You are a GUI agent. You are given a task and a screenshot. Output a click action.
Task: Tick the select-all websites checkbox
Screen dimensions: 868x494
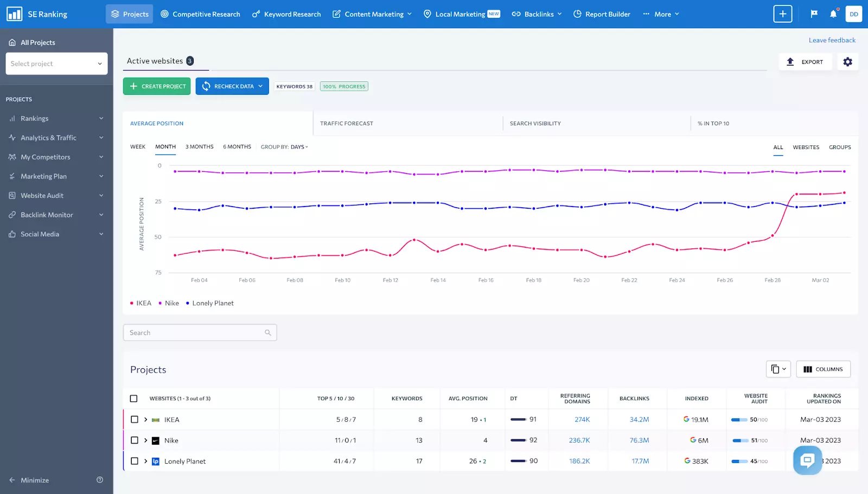[x=134, y=399]
